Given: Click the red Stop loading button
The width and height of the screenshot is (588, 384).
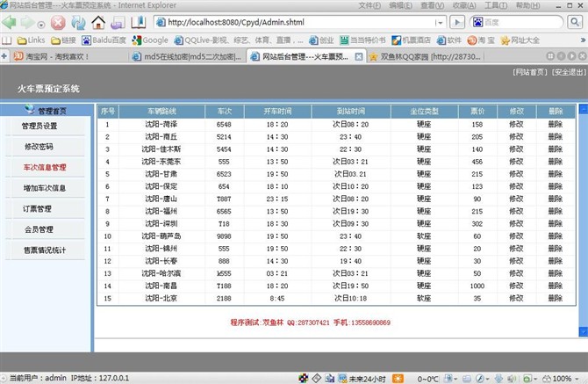Looking at the screenshot, I should (x=58, y=23).
